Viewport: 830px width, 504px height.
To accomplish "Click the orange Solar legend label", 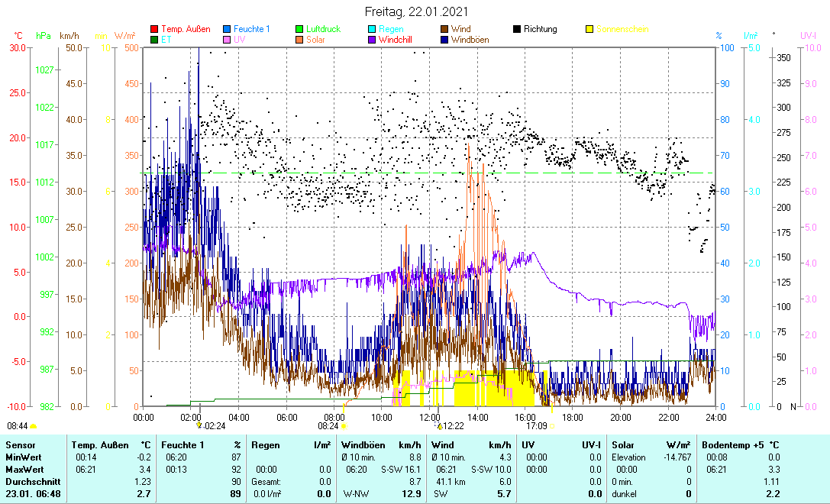I will [315, 40].
